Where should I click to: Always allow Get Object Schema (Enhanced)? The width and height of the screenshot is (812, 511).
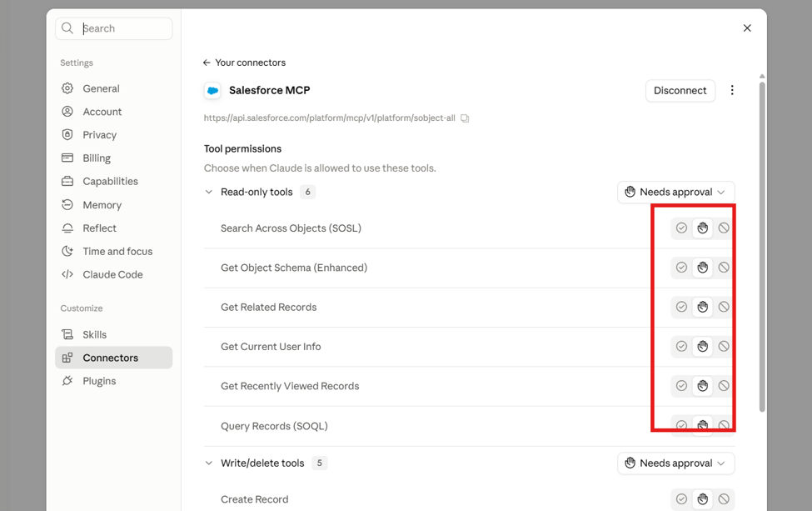681,268
